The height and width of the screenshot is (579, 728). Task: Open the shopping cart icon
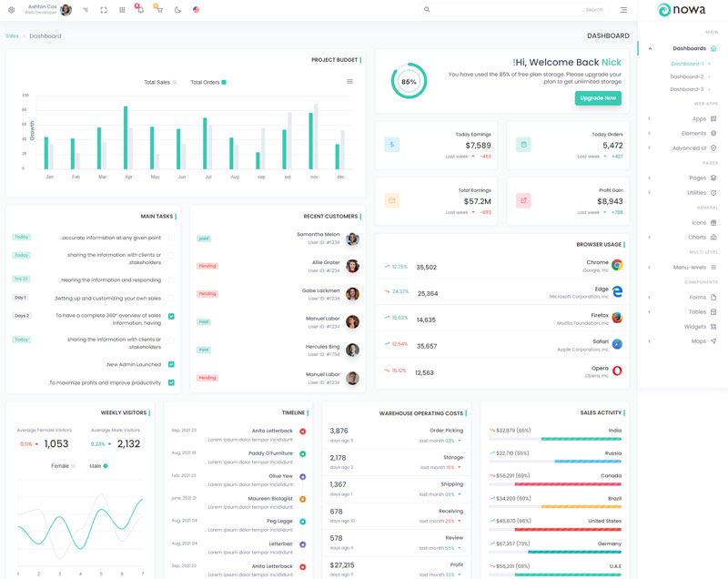click(x=159, y=10)
